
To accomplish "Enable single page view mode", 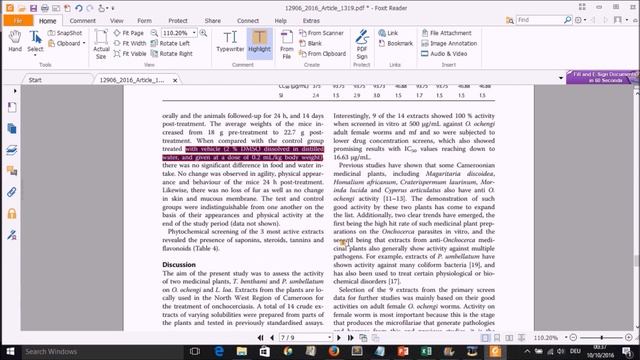I will [x=485, y=338].
